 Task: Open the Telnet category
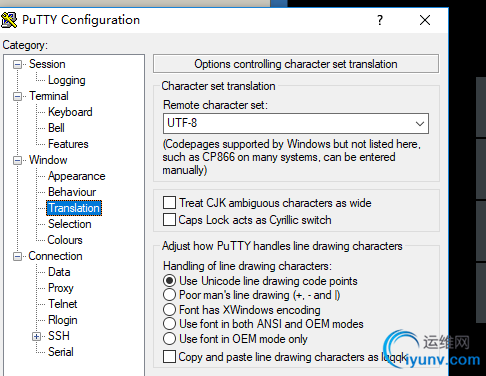63,304
